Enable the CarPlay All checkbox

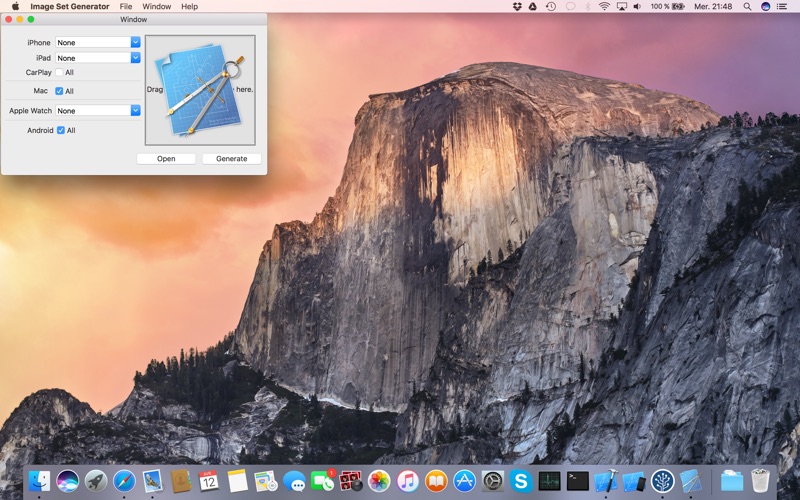(x=59, y=72)
